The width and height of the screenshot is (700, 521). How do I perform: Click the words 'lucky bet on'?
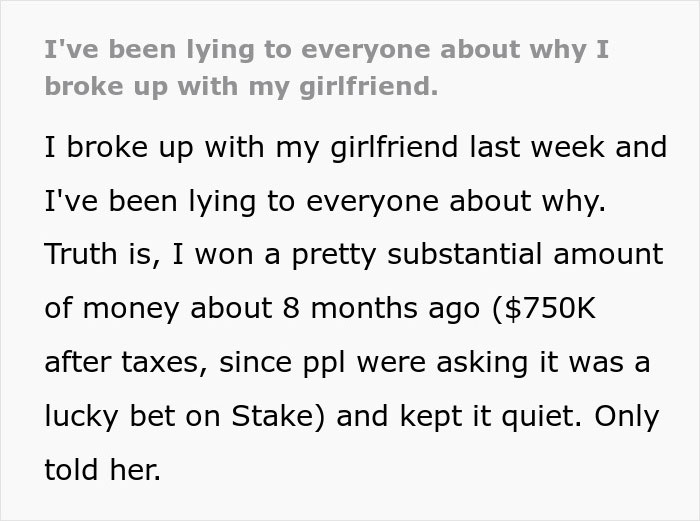point(133,416)
